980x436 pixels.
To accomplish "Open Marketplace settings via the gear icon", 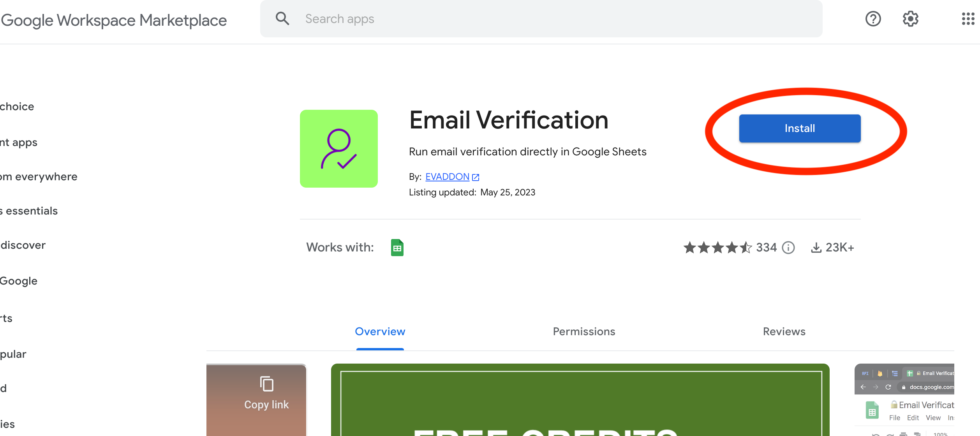I will coord(910,18).
